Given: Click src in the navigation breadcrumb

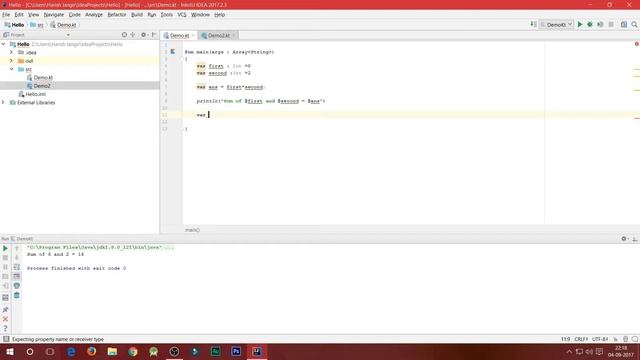Looking at the screenshot, I should [37, 25].
